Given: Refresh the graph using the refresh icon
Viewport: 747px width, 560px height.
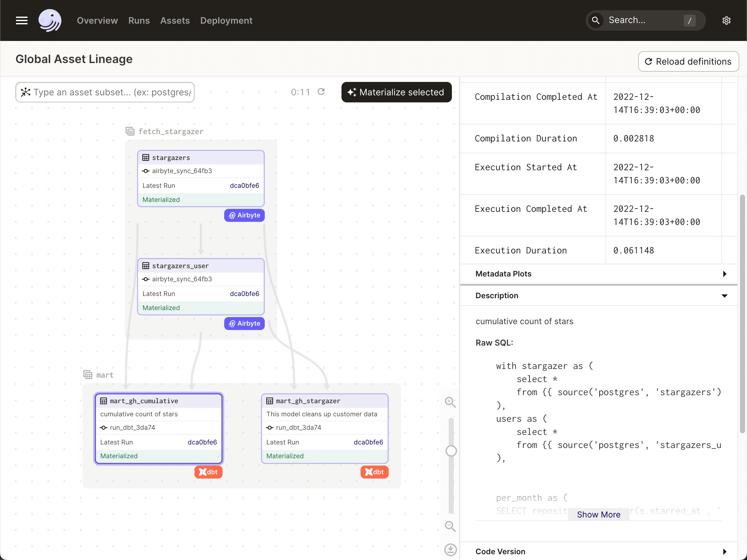Looking at the screenshot, I should 321,92.
